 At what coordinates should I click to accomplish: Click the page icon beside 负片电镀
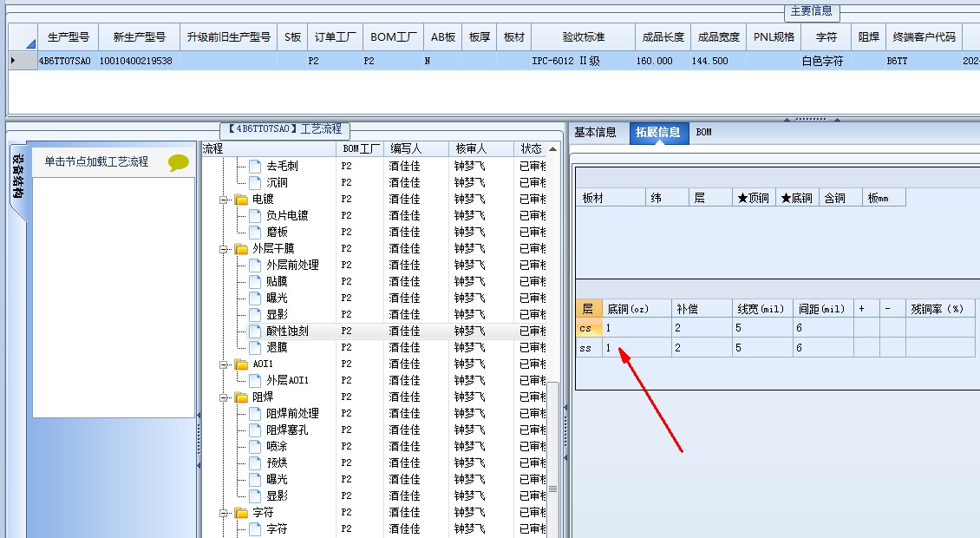click(x=255, y=215)
